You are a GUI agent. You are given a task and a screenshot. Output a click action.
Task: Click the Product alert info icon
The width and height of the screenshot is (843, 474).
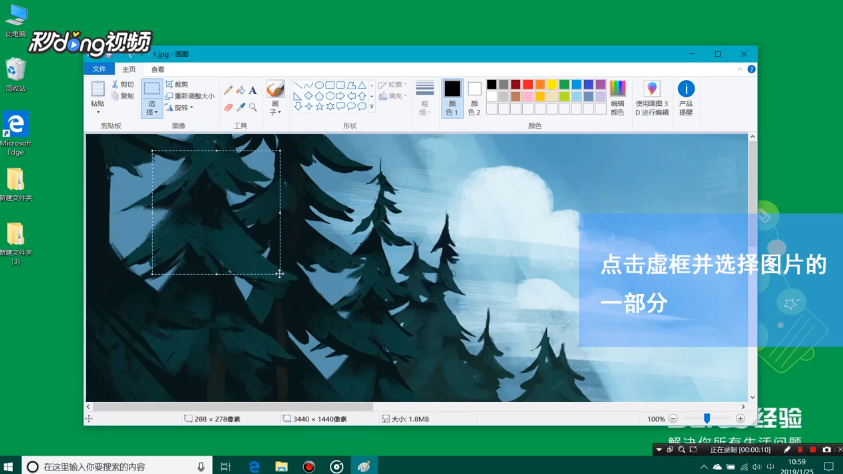tap(686, 89)
